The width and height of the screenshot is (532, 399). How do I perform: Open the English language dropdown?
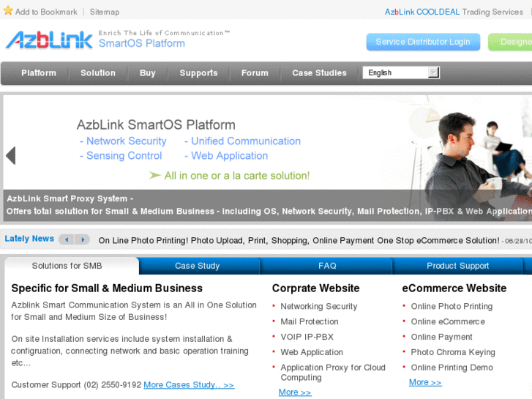pyautogui.click(x=401, y=72)
